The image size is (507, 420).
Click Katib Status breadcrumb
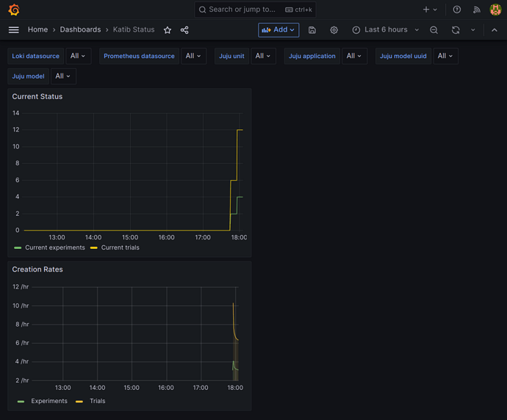pos(134,29)
